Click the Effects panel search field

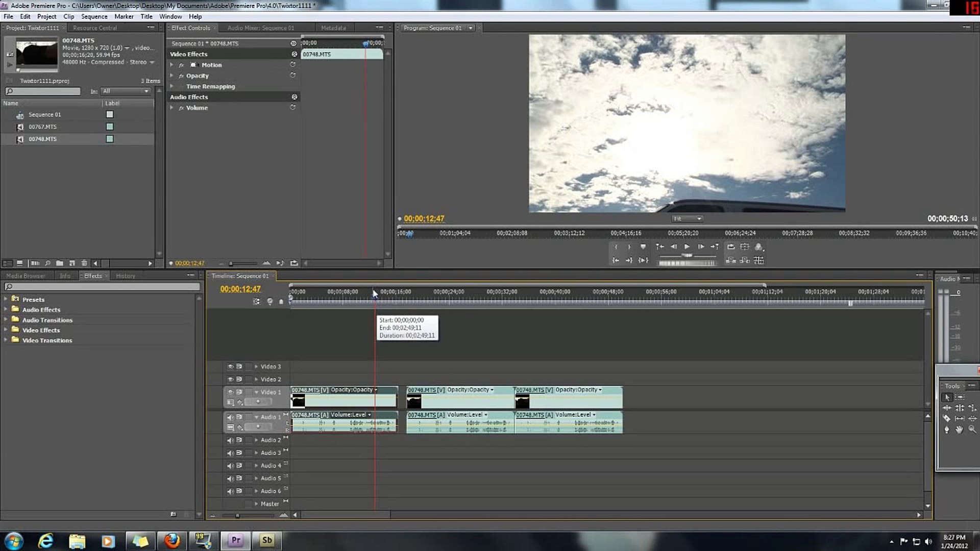tap(102, 287)
